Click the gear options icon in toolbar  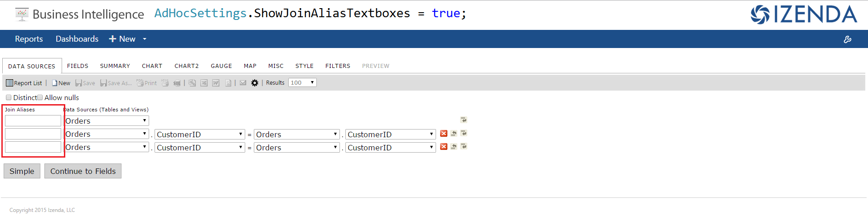(255, 83)
